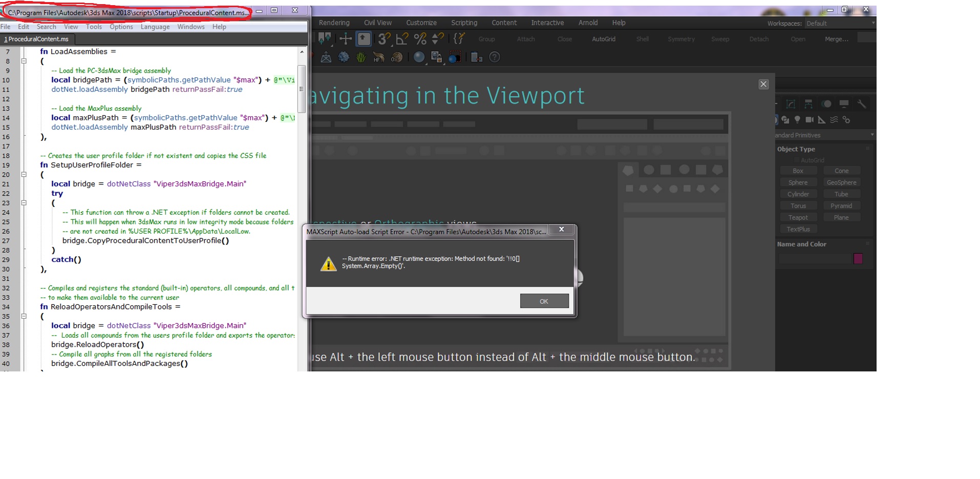Click the script editor vertical scrollbar thumb

302,89
